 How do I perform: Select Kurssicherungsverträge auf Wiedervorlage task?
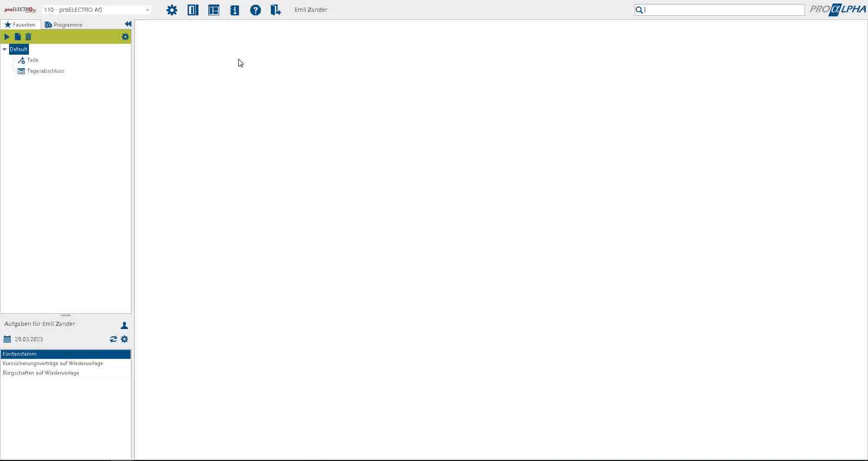66,363
